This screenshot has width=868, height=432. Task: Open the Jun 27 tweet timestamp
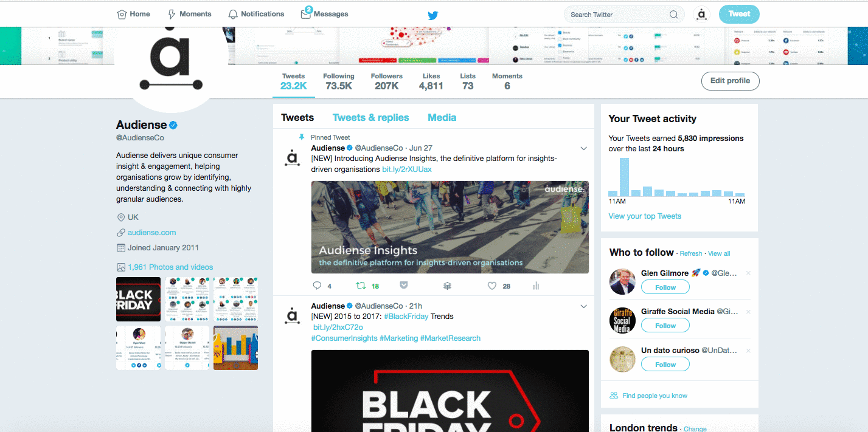pyautogui.click(x=421, y=148)
